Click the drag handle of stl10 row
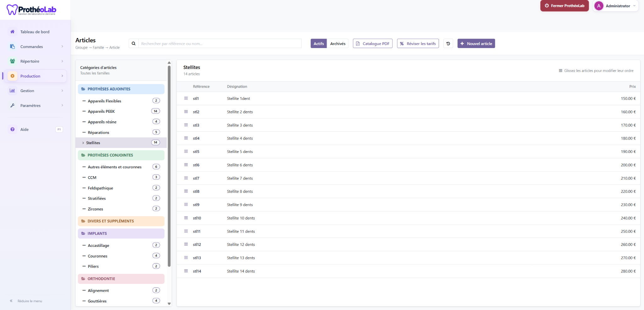 point(186,218)
